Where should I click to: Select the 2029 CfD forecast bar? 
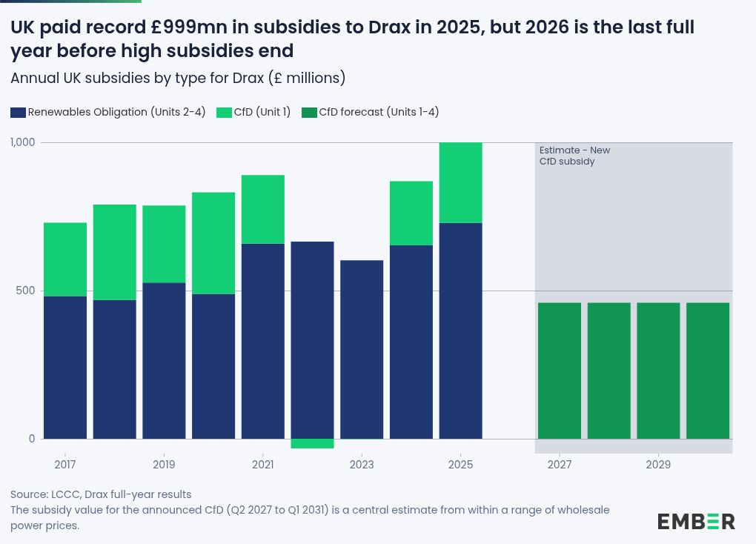(x=658, y=371)
